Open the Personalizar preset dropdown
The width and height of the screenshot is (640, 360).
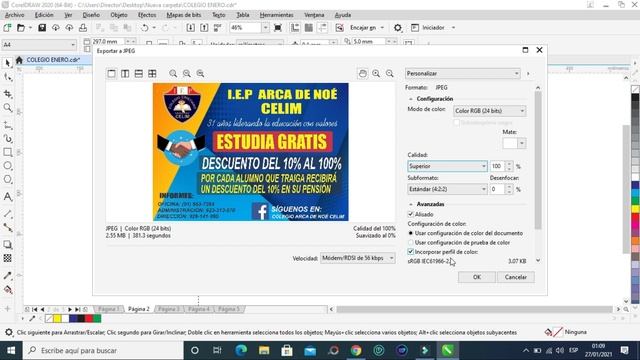[x=463, y=73]
